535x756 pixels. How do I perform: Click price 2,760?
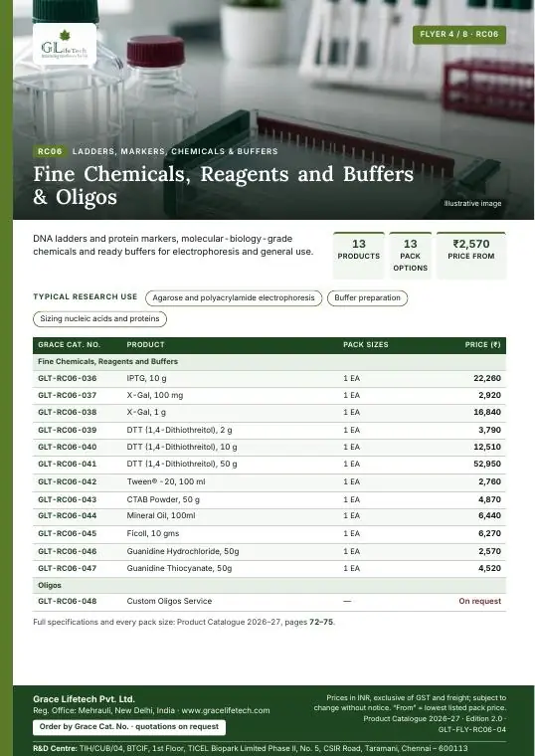[x=489, y=481]
